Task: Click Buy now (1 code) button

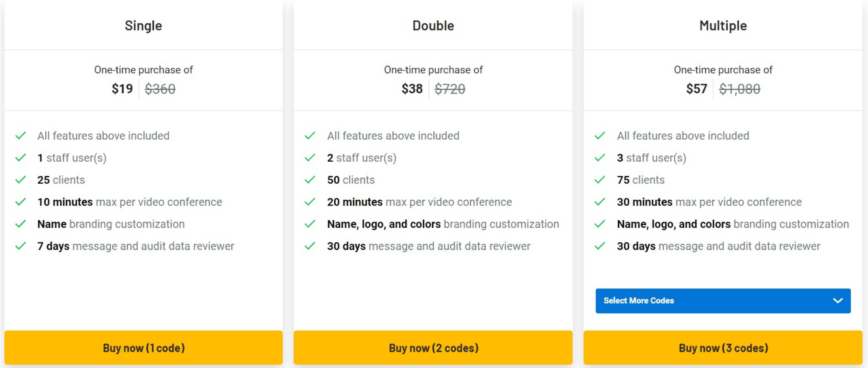Action: point(144,348)
